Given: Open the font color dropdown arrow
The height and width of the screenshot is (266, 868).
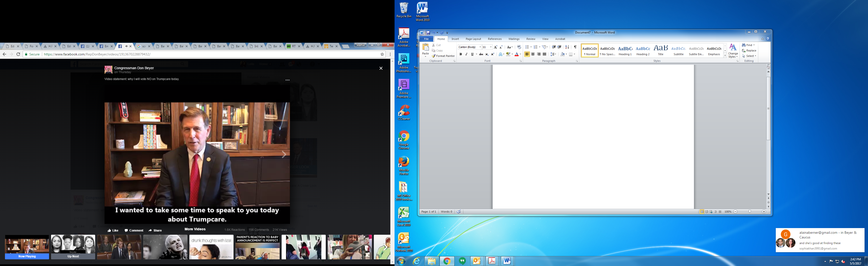Looking at the screenshot, I should tap(520, 54).
